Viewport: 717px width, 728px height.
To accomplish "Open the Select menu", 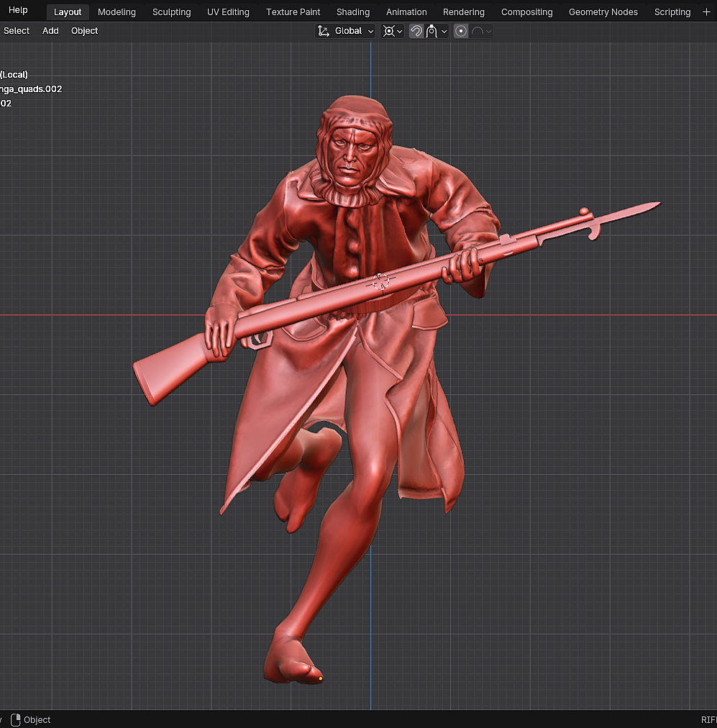I will [17, 31].
